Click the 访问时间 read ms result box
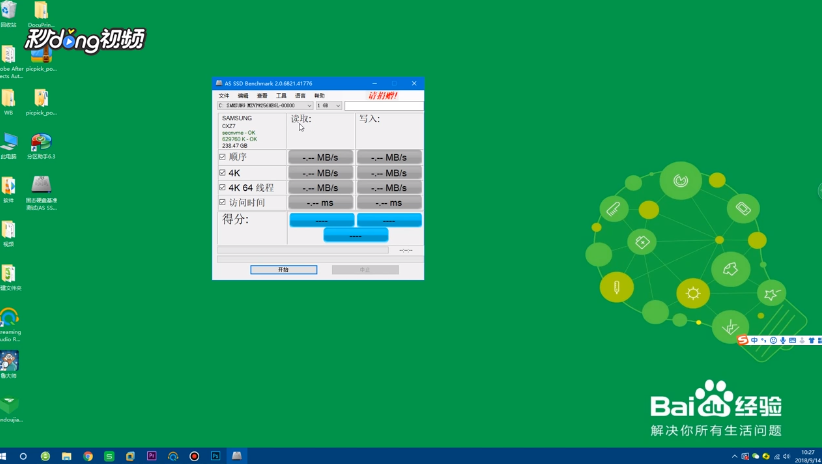 point(320,202)
